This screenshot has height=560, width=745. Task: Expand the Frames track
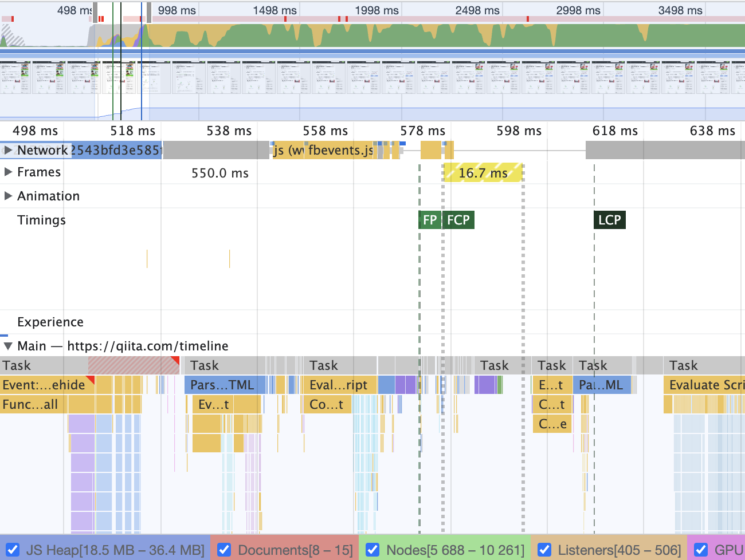point(8,172)
